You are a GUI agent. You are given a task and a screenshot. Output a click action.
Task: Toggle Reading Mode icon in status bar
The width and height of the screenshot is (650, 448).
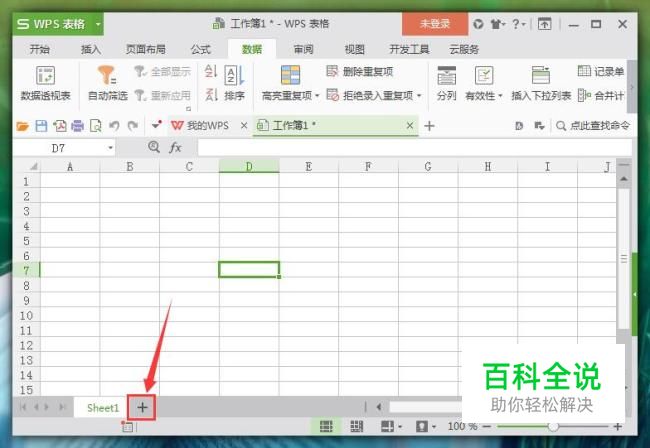click(x=387, y=426)
